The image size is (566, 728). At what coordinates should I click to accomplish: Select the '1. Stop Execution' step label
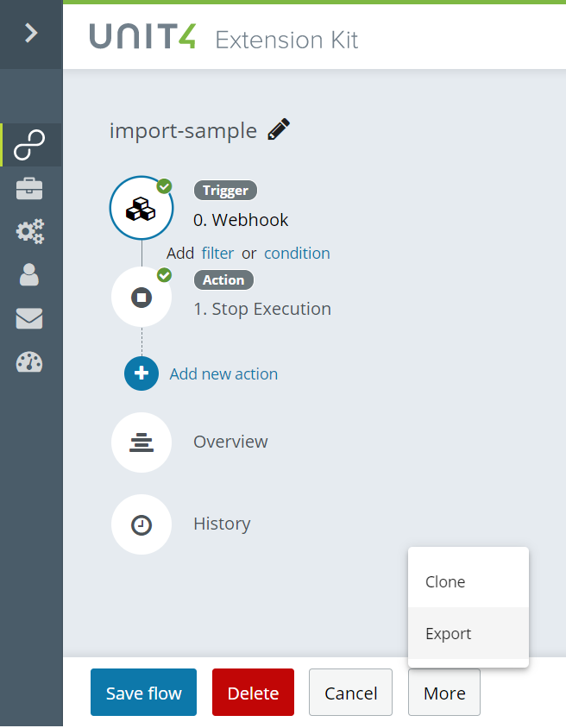pos(262,309)
